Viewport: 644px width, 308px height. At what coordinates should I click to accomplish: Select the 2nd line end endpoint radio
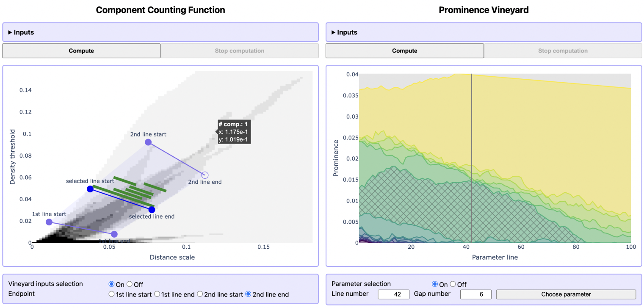pos(249,294)
